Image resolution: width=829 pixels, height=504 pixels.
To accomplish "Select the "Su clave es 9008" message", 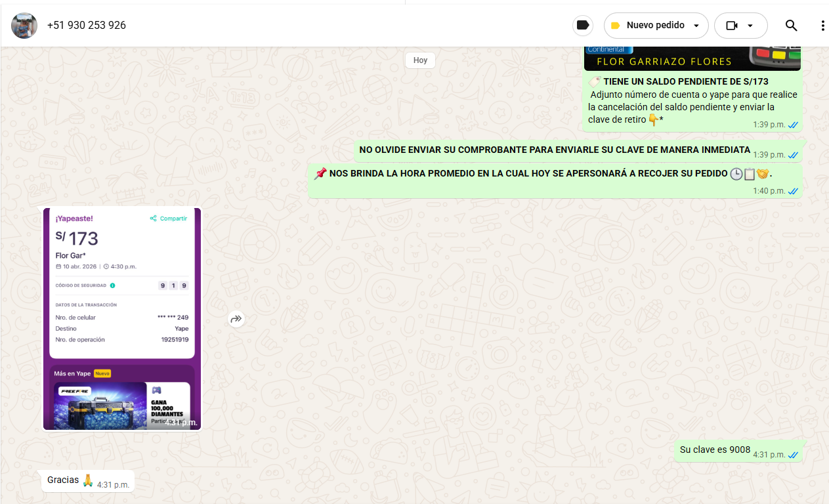I will tap(715, 450).
